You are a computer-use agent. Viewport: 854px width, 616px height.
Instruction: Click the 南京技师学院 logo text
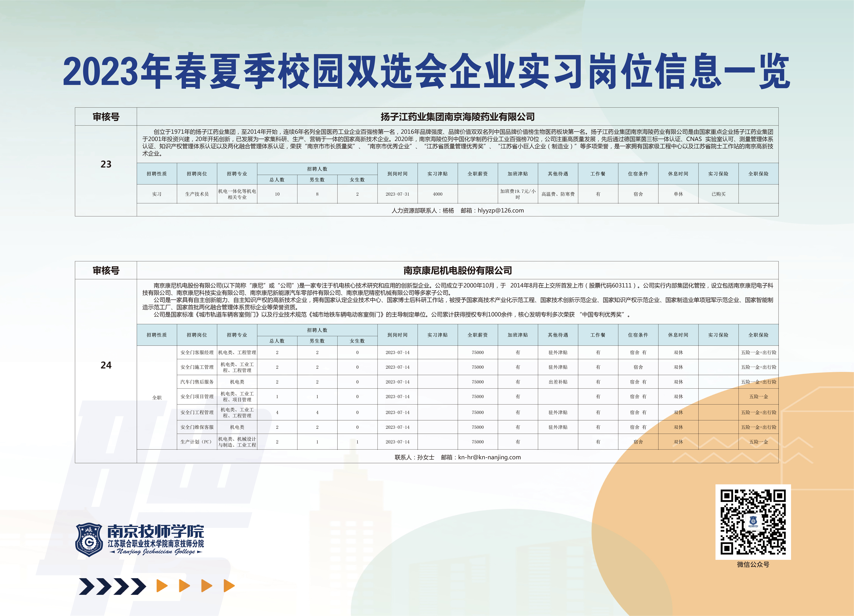[x=155, y=531]
